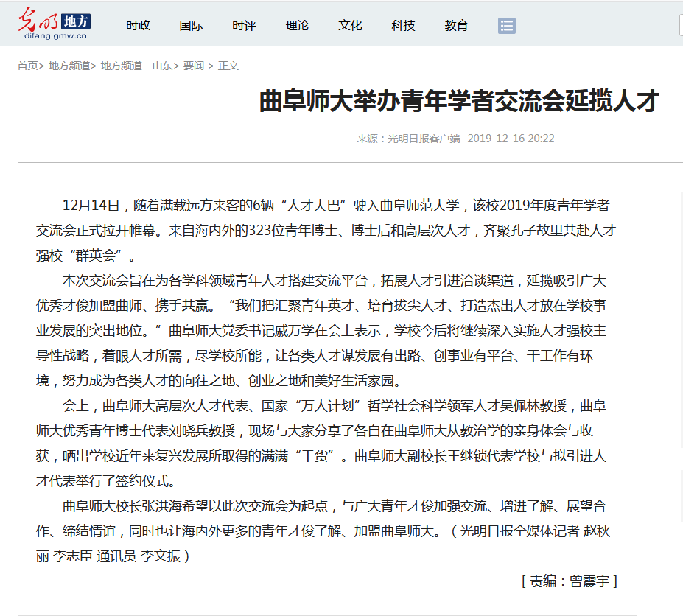Click the publish date 2019-12-16 20:22

point(511,139)
